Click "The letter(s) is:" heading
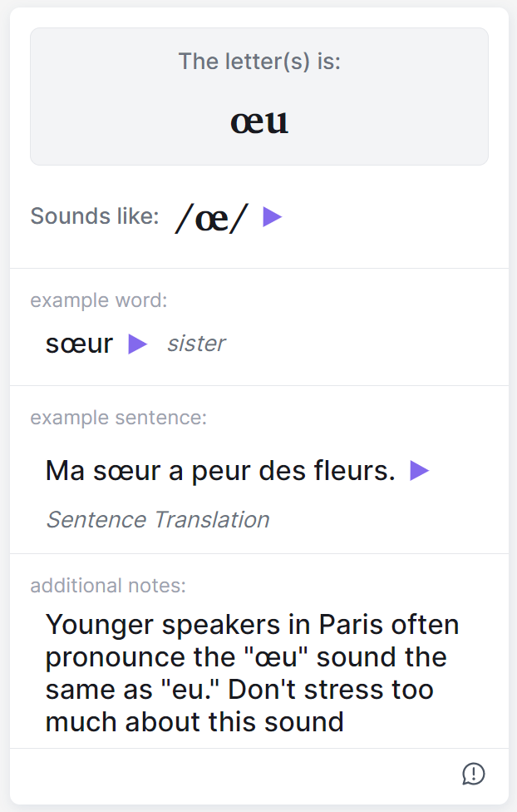517x812 pixels. (259, 62)
